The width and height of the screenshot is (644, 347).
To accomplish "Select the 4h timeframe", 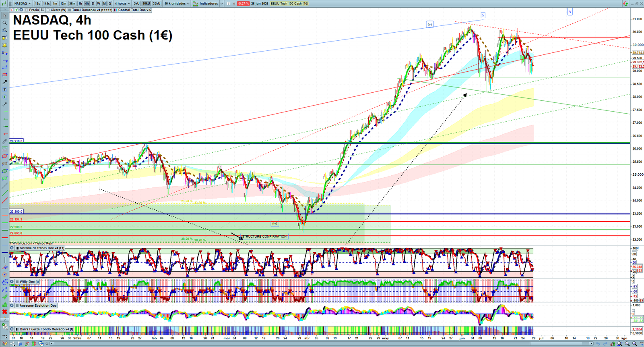I will tap(87, 3).
